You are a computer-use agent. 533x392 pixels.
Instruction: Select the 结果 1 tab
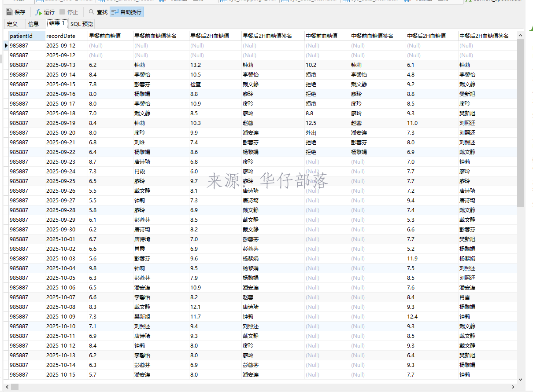pyautogui.click(x=57, y=24)
